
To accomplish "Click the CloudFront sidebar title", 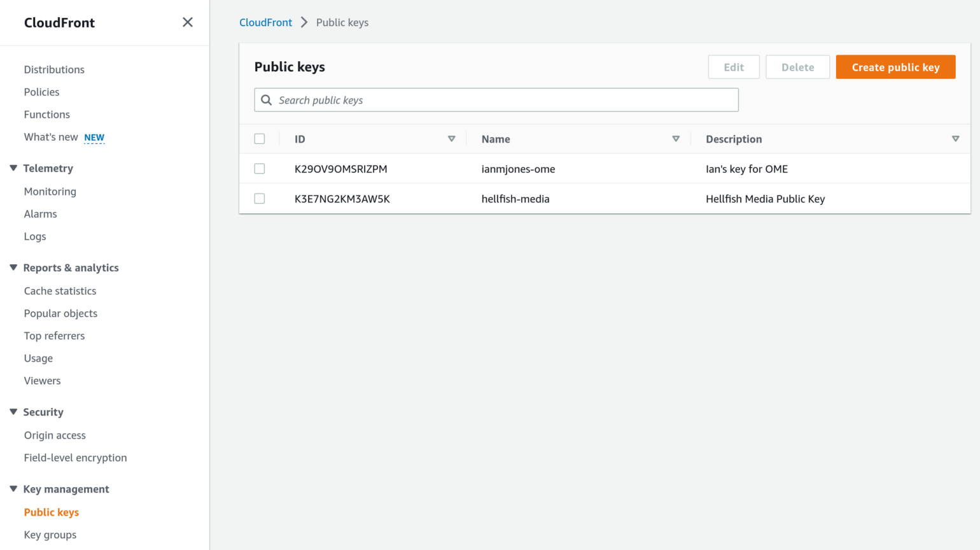I will [x=59, y=22].
